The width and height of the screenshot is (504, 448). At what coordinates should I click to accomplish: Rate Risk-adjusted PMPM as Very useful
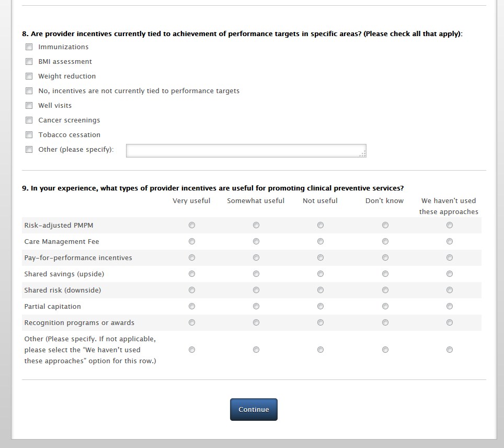192,225
